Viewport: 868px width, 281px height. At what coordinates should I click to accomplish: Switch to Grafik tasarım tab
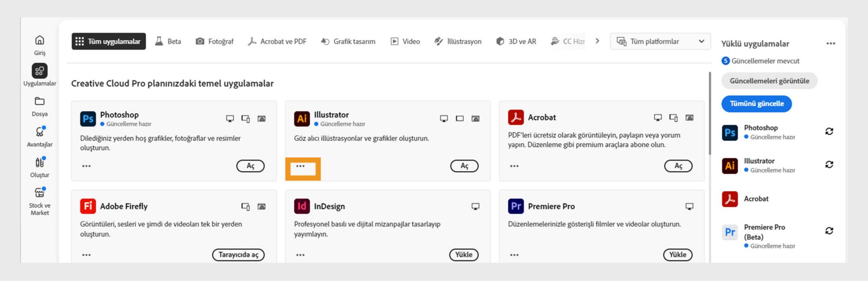(x=348, y=41)
